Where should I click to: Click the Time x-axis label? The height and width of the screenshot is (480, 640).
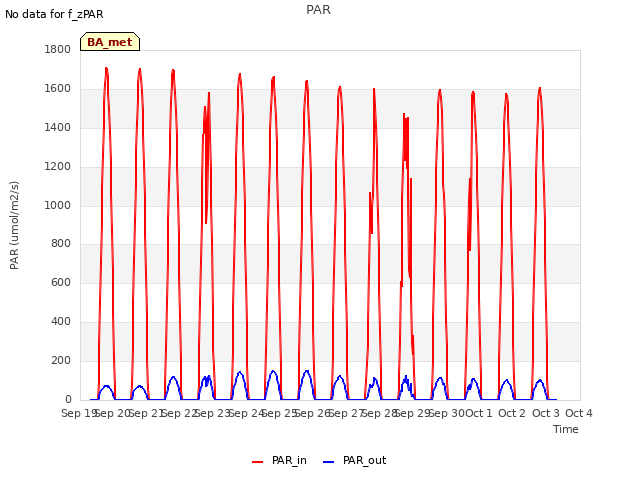click(x=566, y=429)
